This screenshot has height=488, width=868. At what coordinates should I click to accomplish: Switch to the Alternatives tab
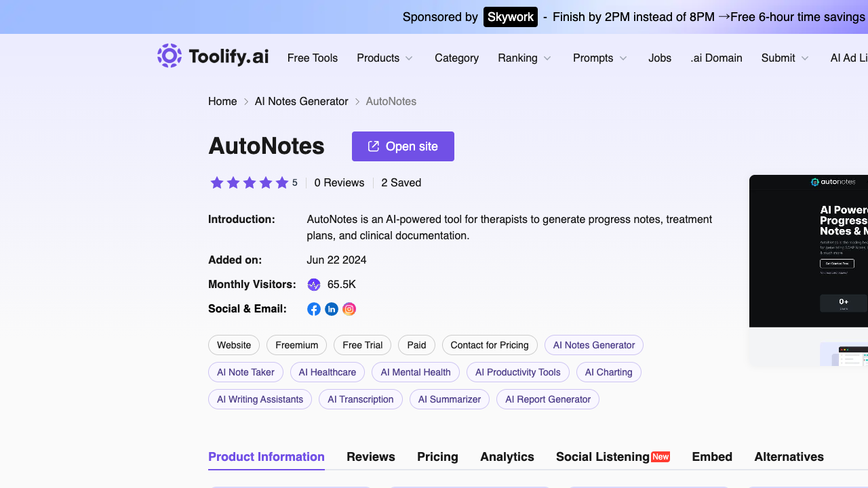pos(789,457)
